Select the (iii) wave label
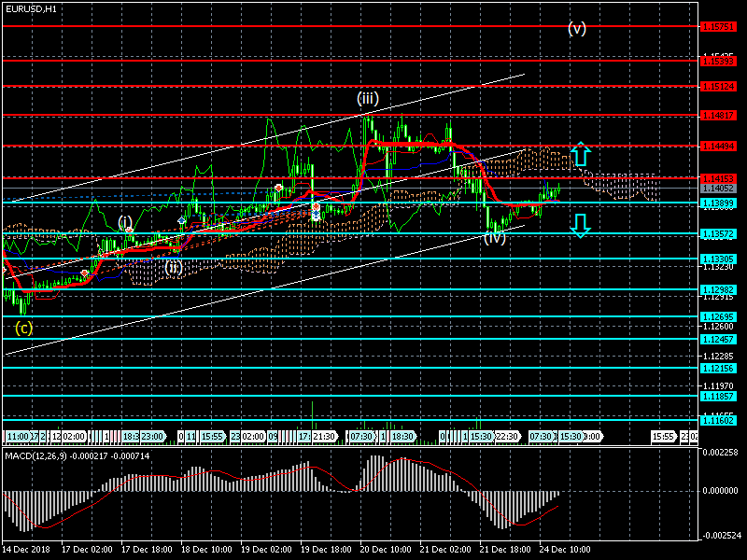 [x=368, y=98]
